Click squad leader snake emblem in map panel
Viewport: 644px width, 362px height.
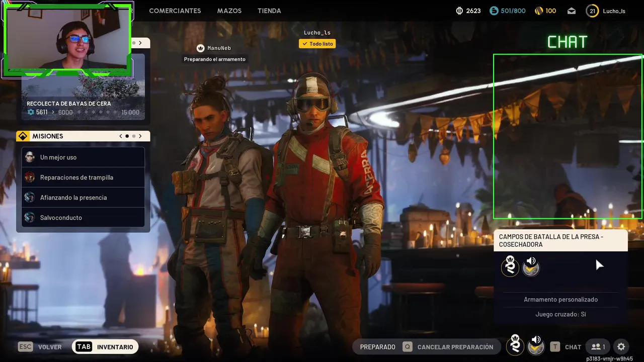click(510, 266)
